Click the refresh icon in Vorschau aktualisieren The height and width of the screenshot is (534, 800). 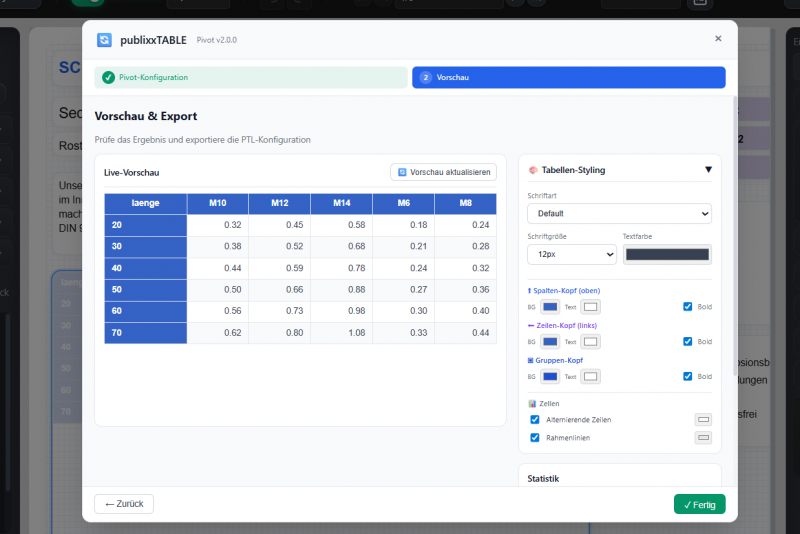click(403, 172)
